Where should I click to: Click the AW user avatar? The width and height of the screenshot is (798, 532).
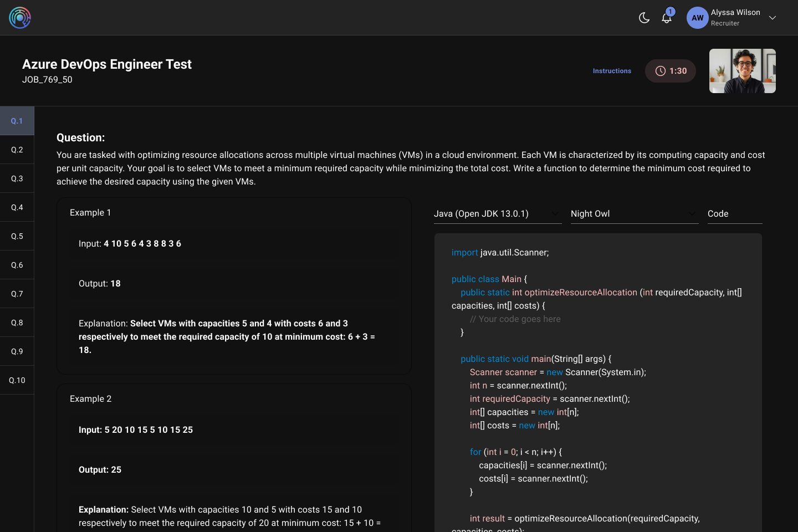point(697,18)
